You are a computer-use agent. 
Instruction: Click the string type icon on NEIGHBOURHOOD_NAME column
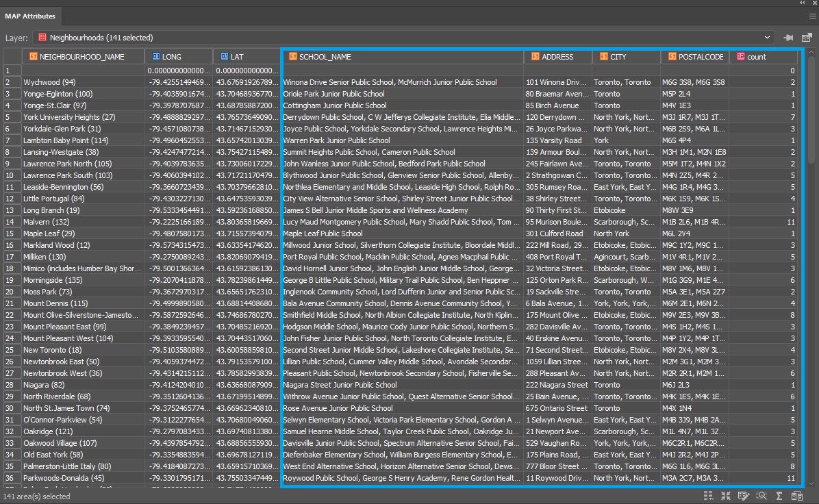coord(34,56)
